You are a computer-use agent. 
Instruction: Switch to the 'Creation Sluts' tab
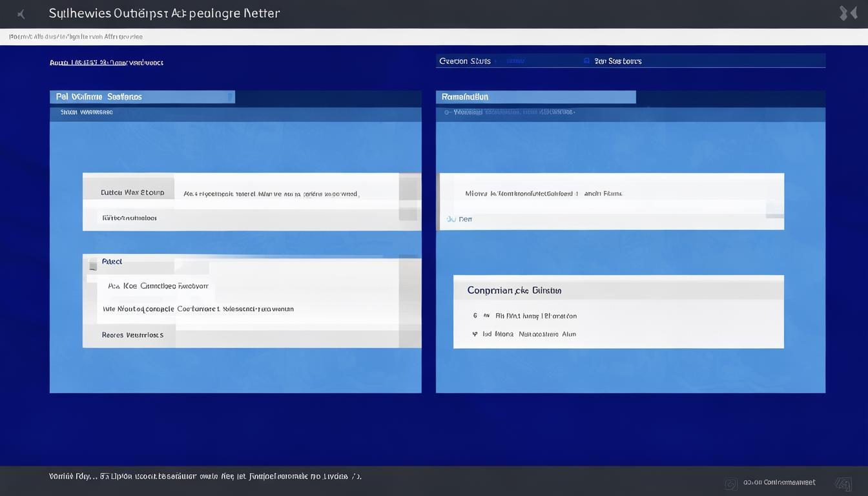465,61
